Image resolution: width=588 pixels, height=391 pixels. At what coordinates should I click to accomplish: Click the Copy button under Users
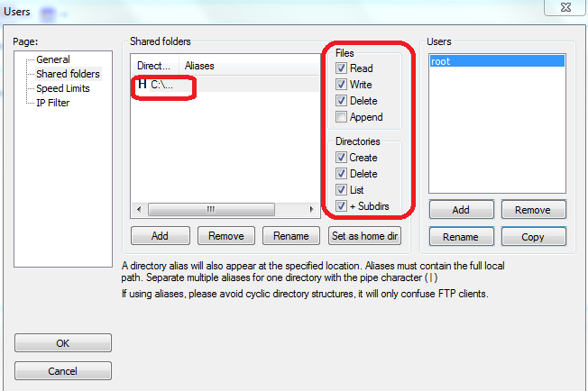(533, 236)
